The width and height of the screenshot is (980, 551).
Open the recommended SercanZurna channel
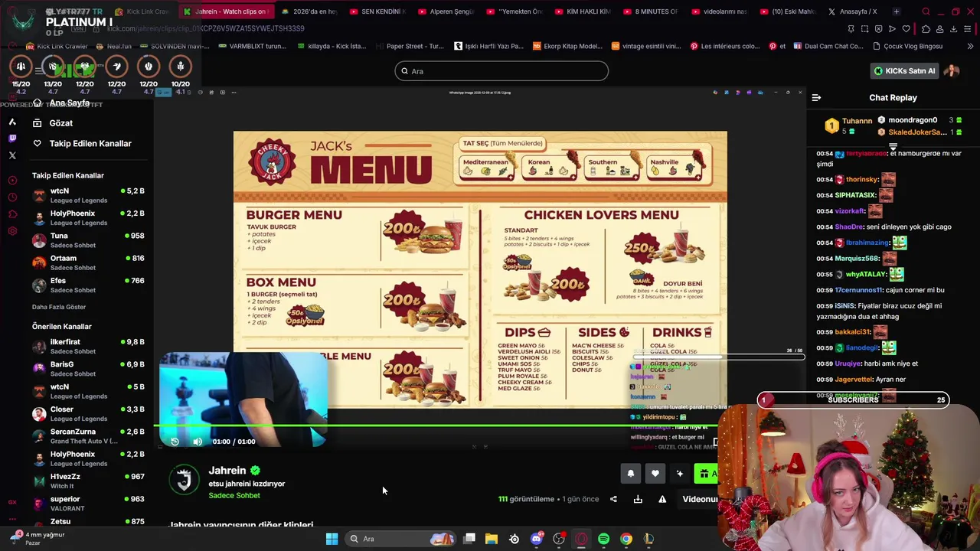[88, 436]
